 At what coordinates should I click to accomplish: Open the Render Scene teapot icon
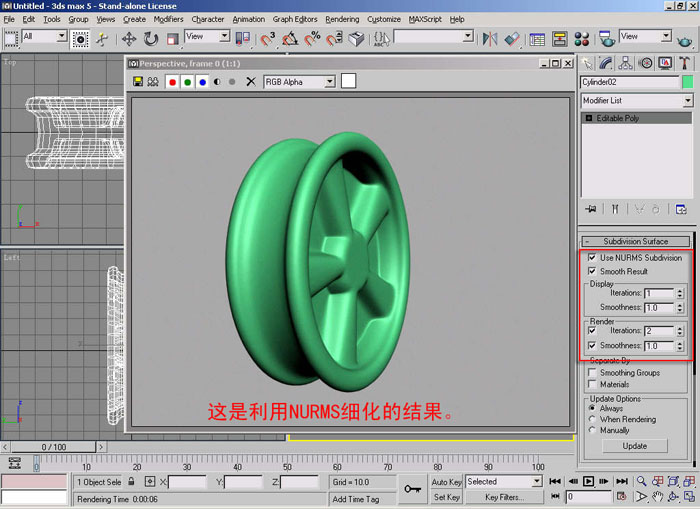click(x=606, y=39)
